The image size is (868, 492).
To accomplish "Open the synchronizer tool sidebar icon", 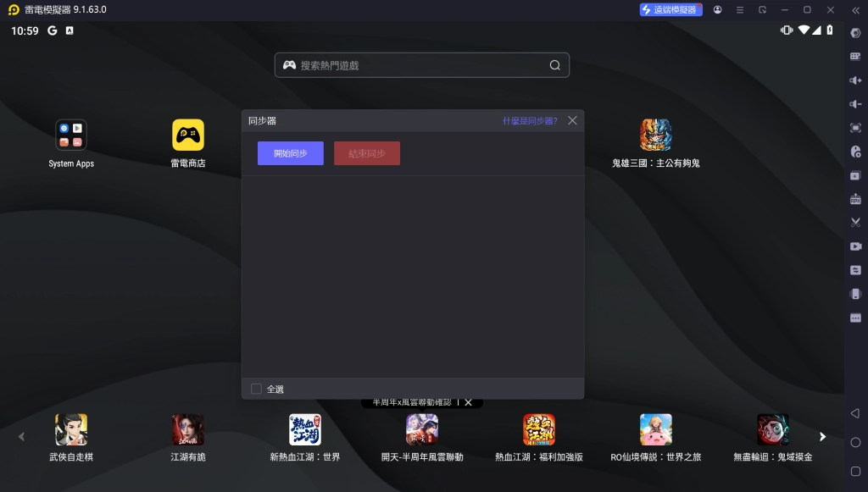I will (x=855, y=270).
